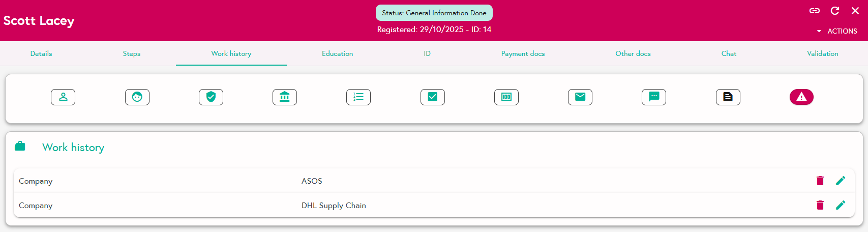Click the red warning triangle button
Image resolution: width=868 pixels, height=232 pixels.
point(801,97)
